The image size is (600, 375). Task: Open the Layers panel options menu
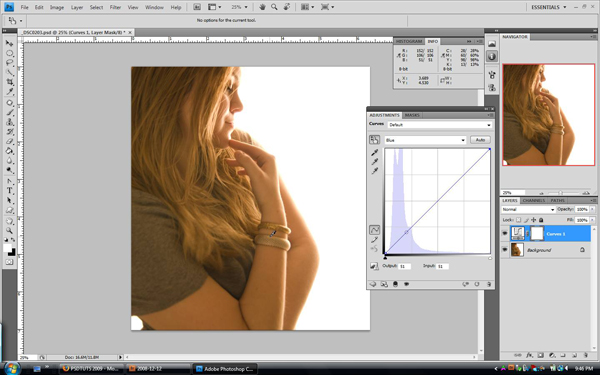tap(593, 201)
